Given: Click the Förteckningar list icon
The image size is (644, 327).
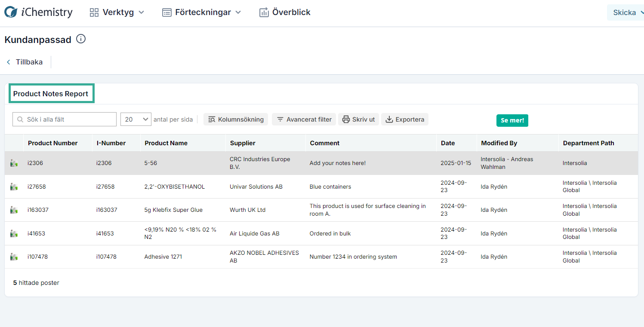Looking at the screenshot, I should [167, 12].
